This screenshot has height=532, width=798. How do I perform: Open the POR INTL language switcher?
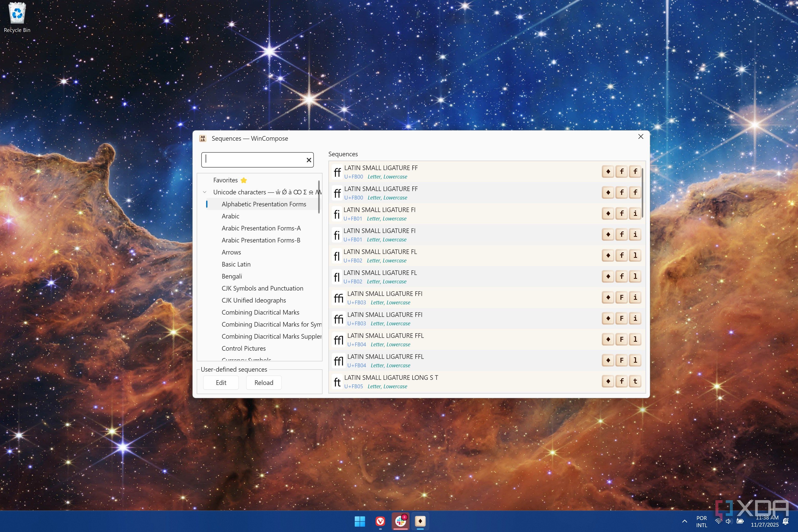(701, 522)
